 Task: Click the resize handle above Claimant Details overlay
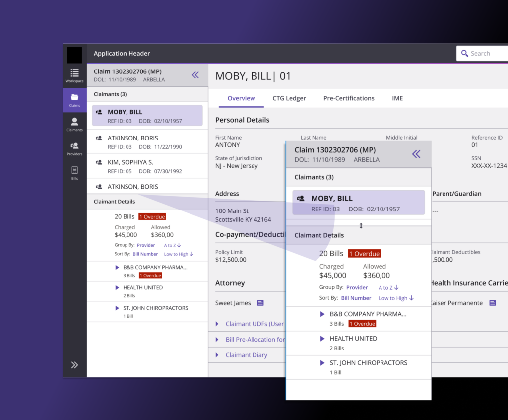361,226
